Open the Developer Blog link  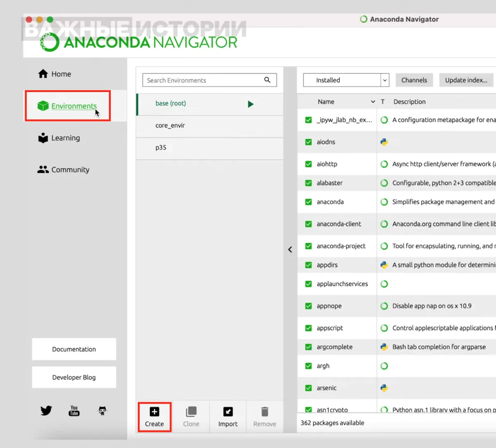coord(74,377)
